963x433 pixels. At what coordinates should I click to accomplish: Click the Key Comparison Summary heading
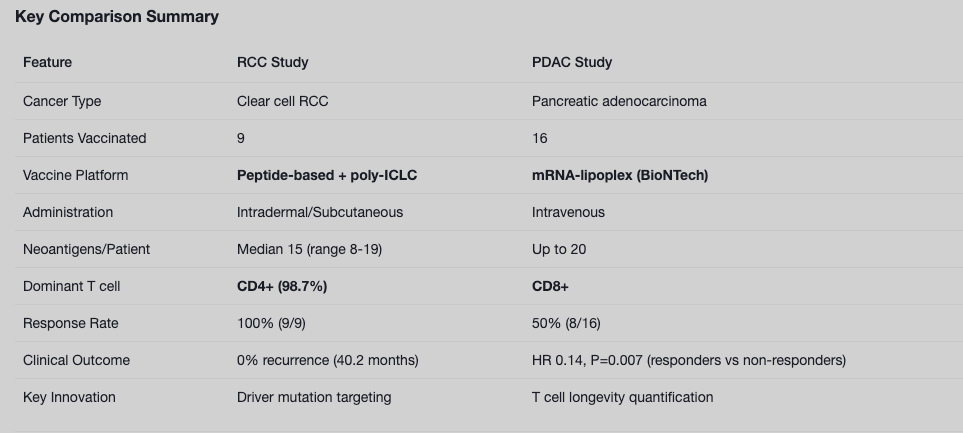point(117,17)
